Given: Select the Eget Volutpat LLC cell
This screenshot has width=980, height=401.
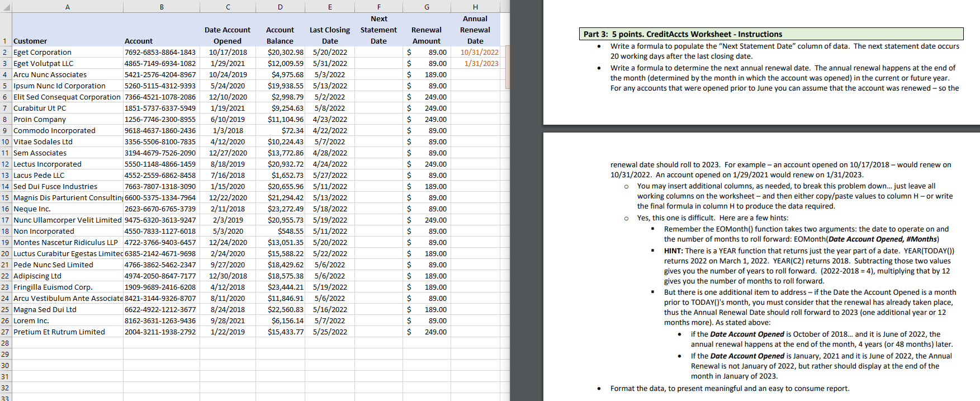Looking at the screenshot, I should click(68, 63).
